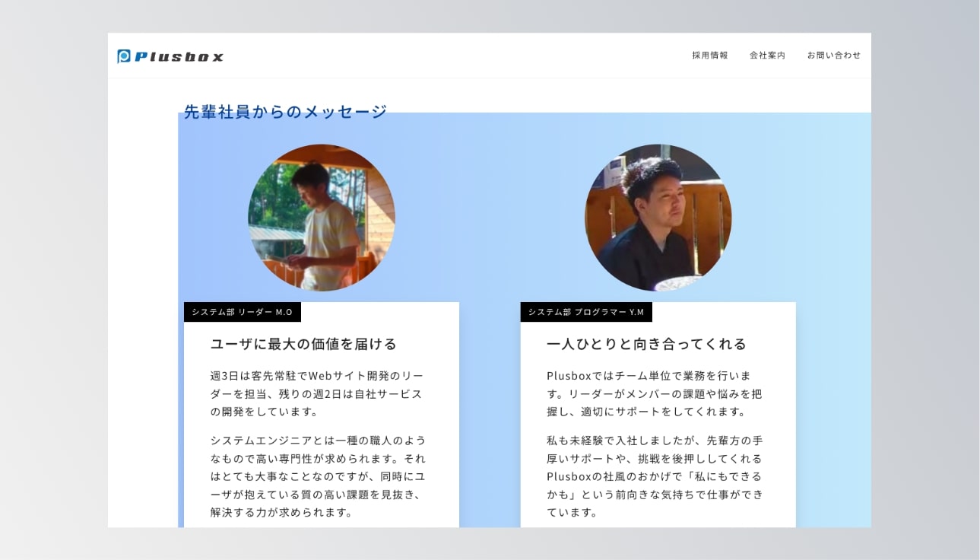Click the paragraph starting with 週3日は客先常駐

(317, 394)
